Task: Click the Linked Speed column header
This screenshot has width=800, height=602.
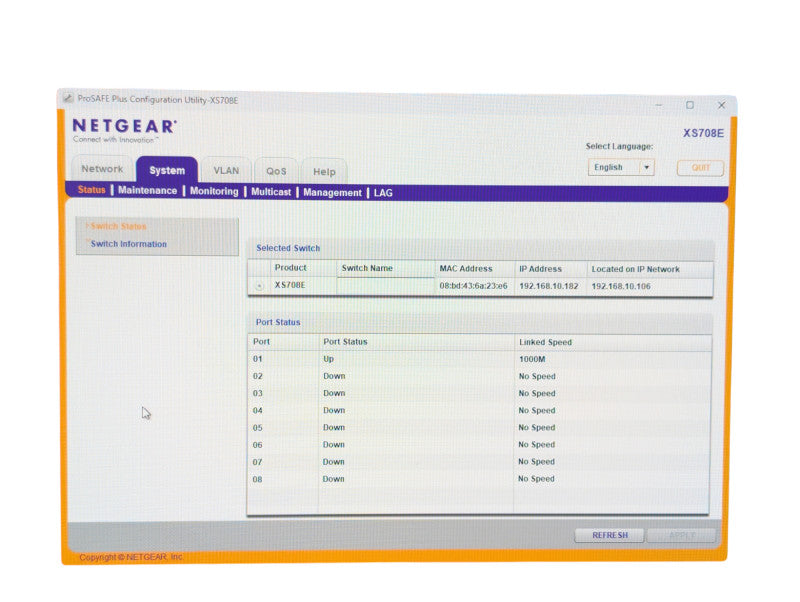Action: point(545,342)
